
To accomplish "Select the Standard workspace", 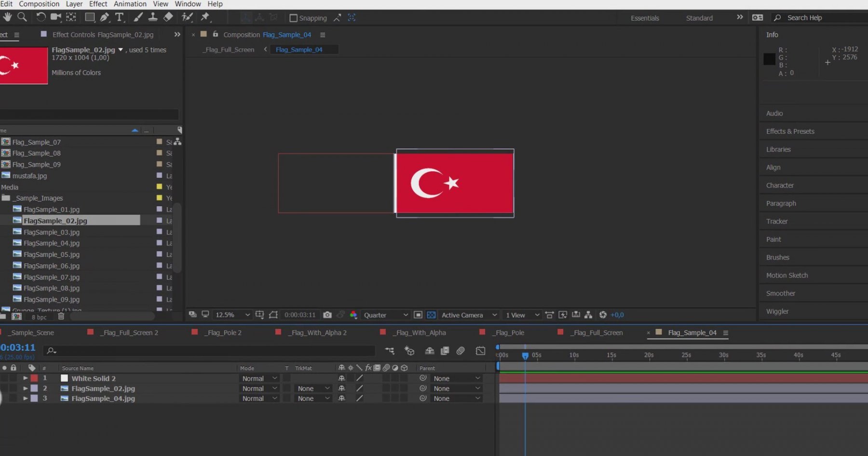I will (x=699, y=18).
